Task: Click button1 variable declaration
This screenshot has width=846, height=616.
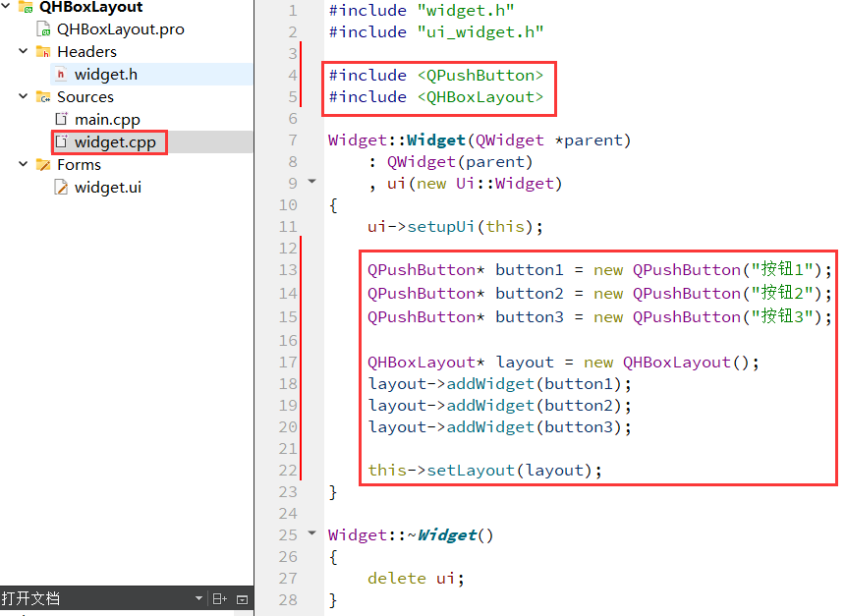Action: point(530,270)
